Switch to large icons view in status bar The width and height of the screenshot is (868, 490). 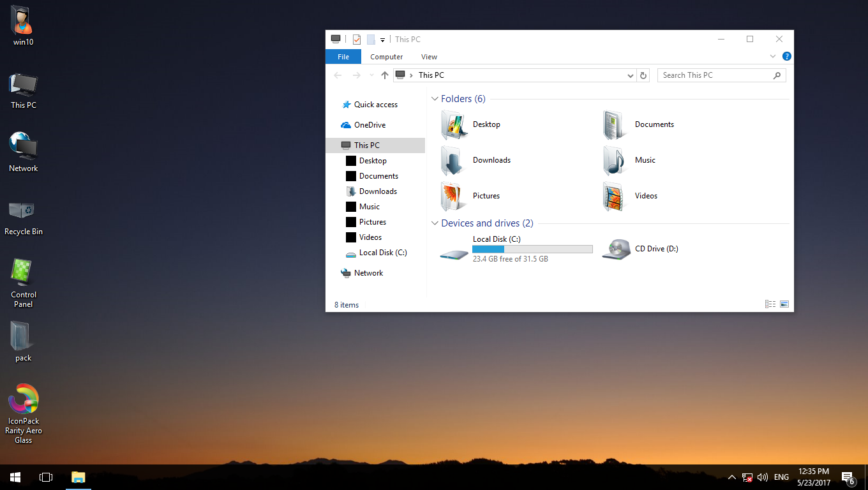pos(784,304)
